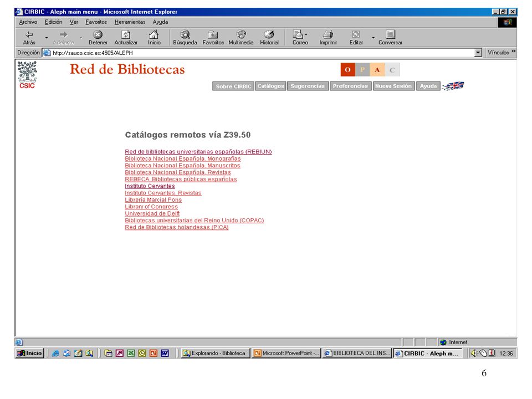
Task: Open the REBIUN university libraries link
Action: click(198, 152)
